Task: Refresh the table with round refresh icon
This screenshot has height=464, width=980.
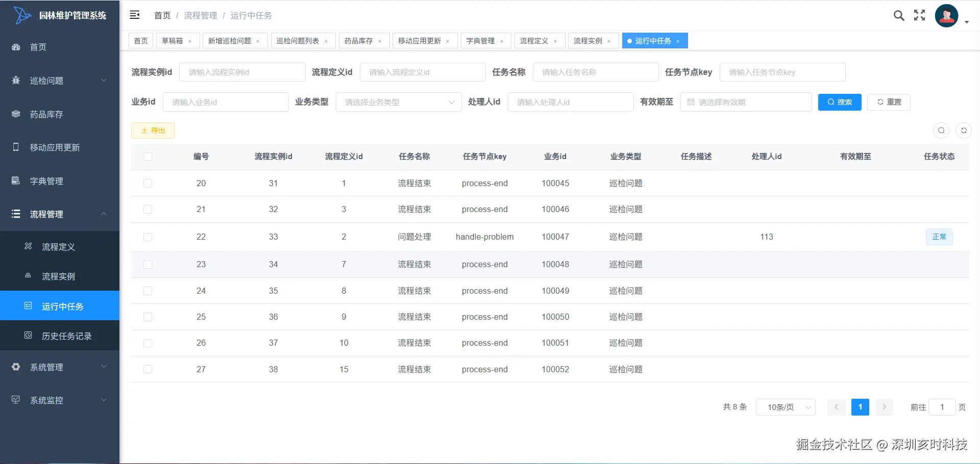Action: coord(964,131)
